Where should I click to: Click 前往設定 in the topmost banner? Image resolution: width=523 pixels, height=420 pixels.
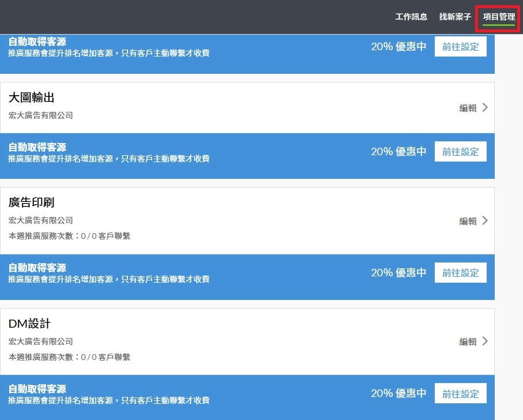click(x=460, y=46)
